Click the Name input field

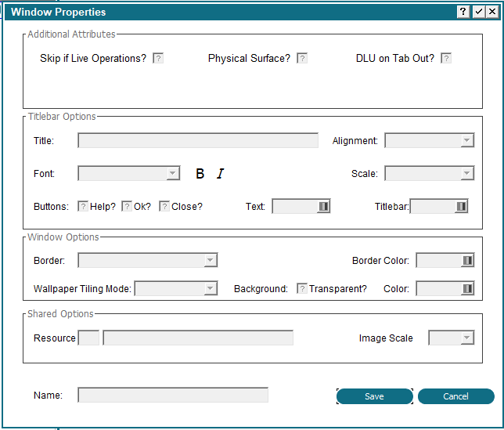click(x=173, y=395)
